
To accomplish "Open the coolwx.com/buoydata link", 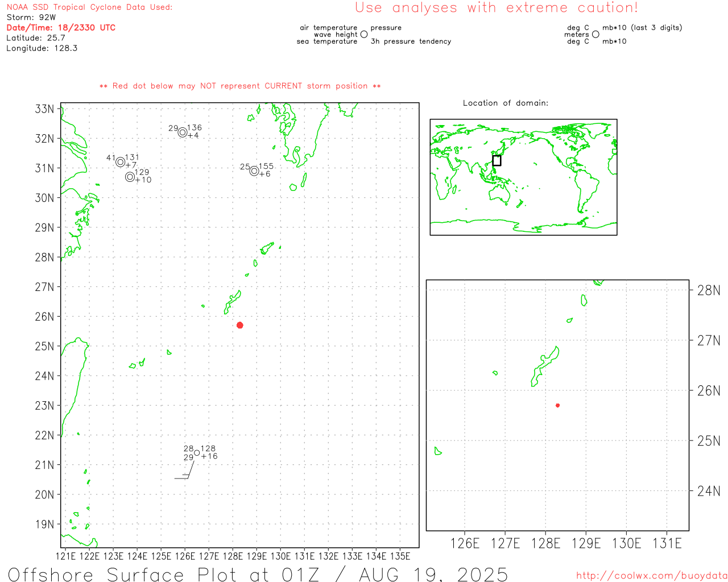I will (x=652, y=576).
